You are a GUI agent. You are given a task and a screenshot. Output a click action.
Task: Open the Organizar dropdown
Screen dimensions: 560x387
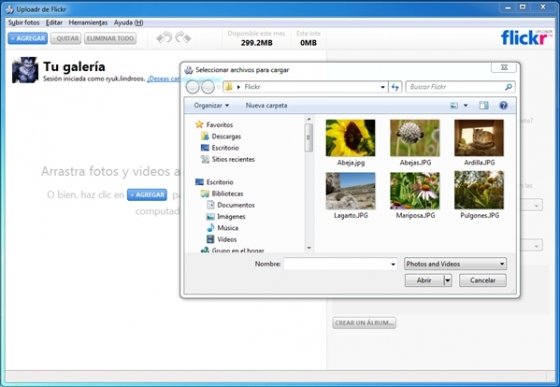click(x=211, y=105)
